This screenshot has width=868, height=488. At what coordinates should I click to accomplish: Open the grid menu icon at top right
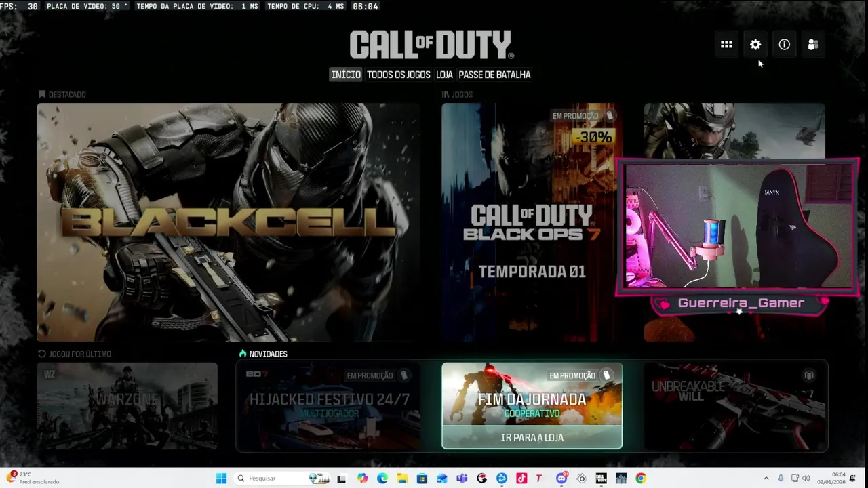(x=726, y=45)
